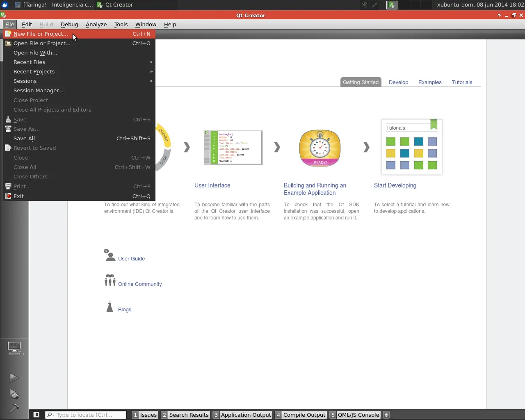Open the Tools menu
Image resolution: width=525 pixels, height=420 pixels.
121,24
